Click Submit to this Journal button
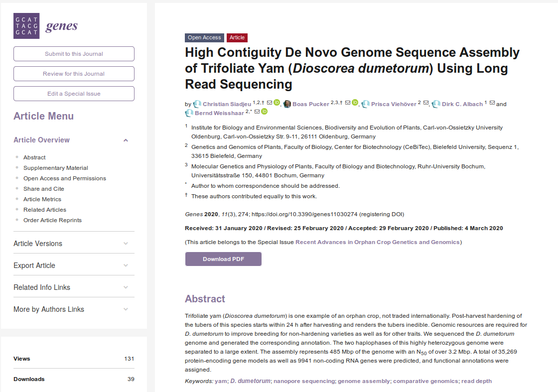Viewport: 558px width, 392px height. pos(74,54)
